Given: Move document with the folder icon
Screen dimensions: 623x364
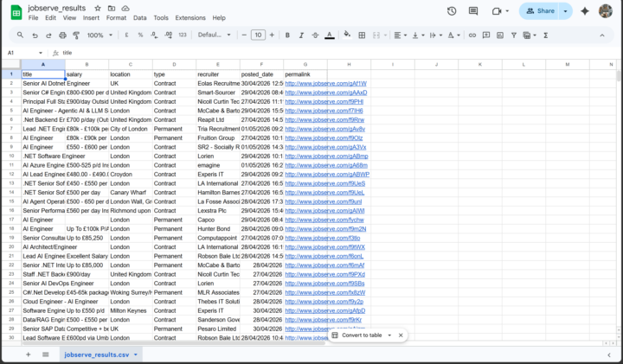Looking at the screenshot, I should (x=112, y=9).
